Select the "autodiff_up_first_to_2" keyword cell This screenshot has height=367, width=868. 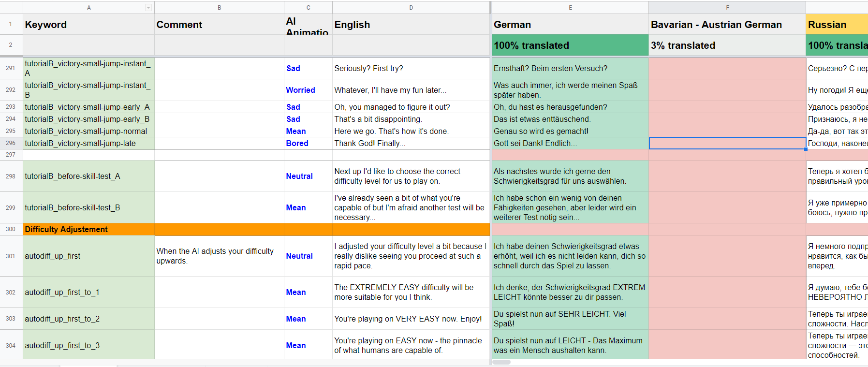click(x=88, y=319)
